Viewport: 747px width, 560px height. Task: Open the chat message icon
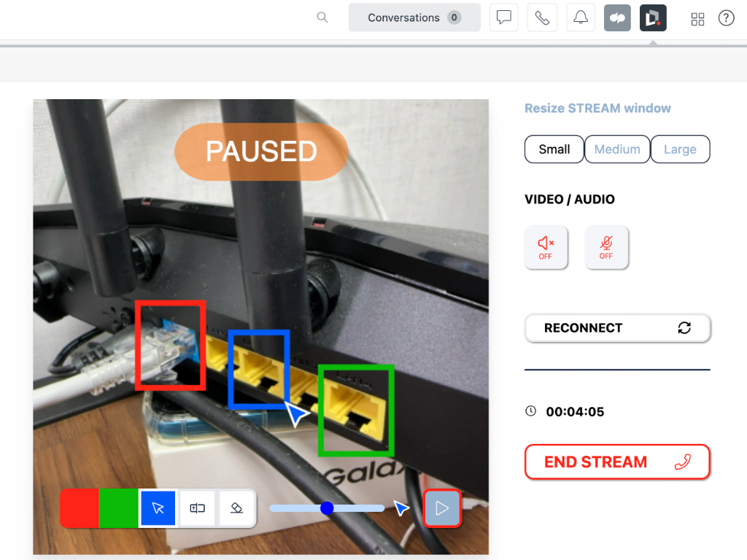click(504, 18)
